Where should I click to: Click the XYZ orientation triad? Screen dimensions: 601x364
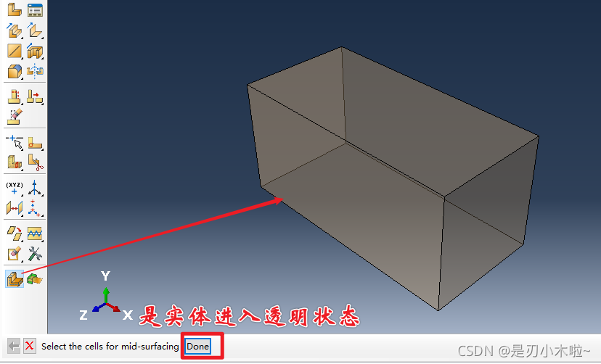tap(106, 301)
